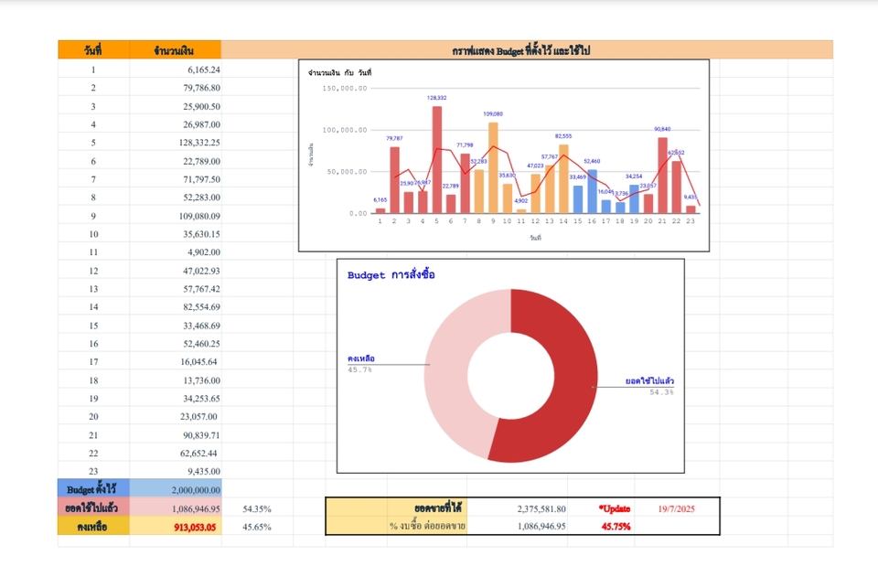Click the red *Update text

tap(613, 508)
